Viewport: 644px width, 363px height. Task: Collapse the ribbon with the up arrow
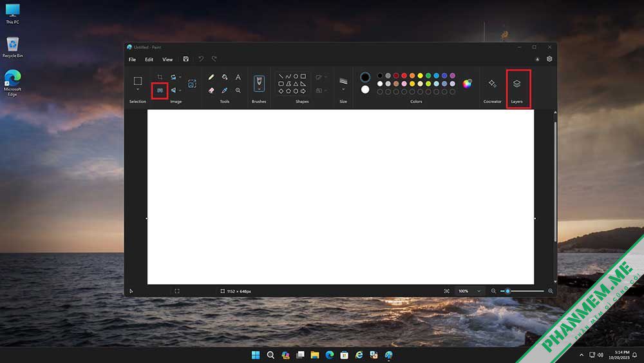[x=537, y=59]
